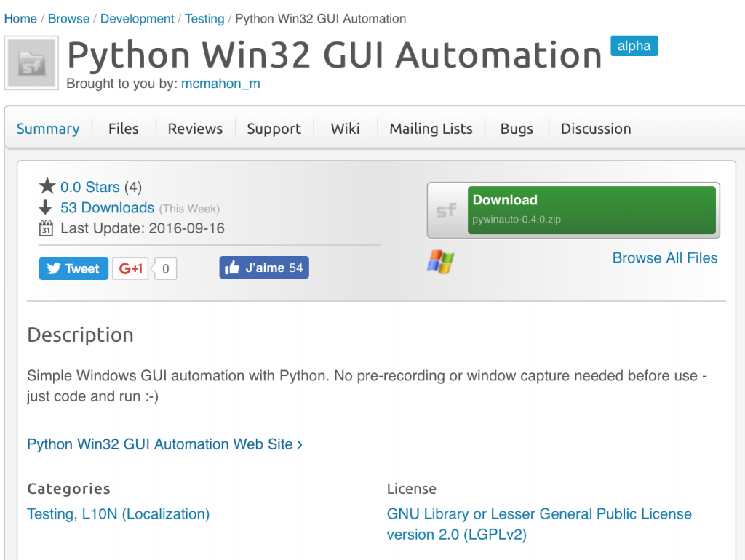Image resolution: width=745 pixels, height=560 pixels.
Task: Click the star rating icon
Action: point(47,187)
